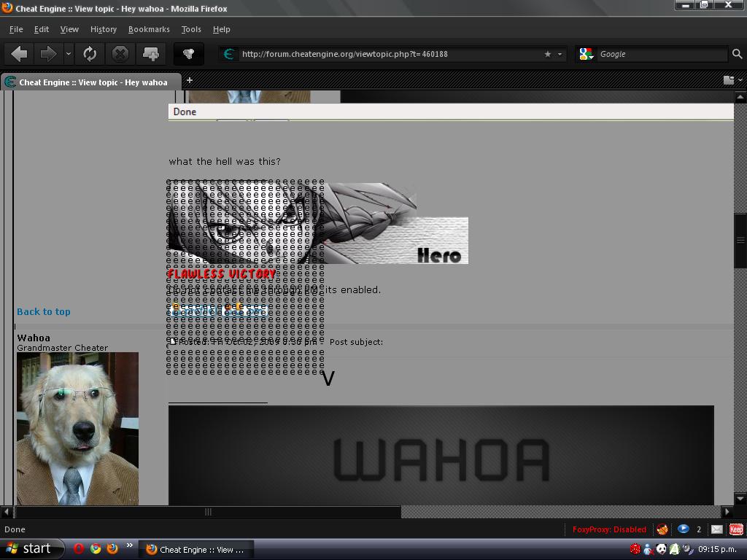Click the vertical scrollbar up arrow

[740, 97]
